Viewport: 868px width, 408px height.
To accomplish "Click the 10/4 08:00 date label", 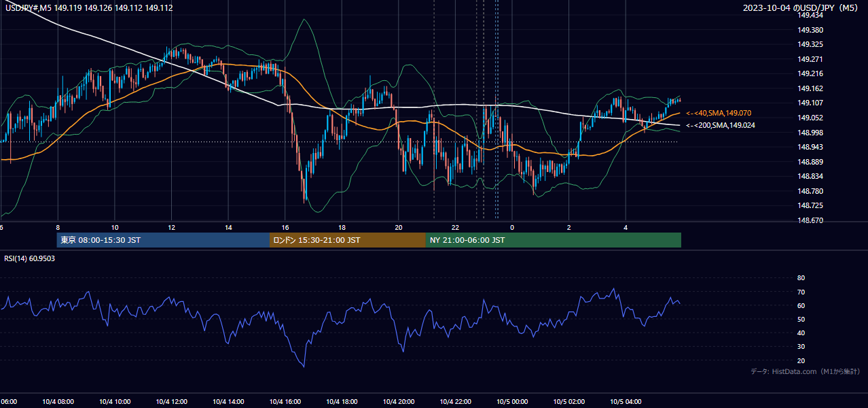I will pyautogui.click(x=58, y=402).
